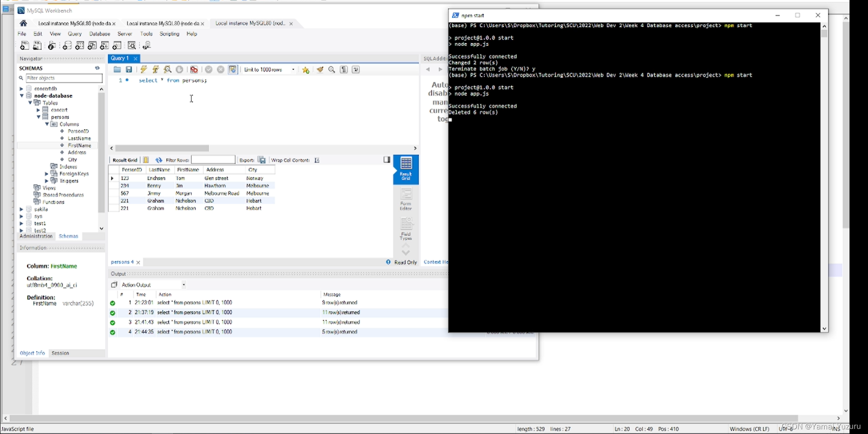Open the Limit to 1000 rows dropdown

(x=293, y=69)
